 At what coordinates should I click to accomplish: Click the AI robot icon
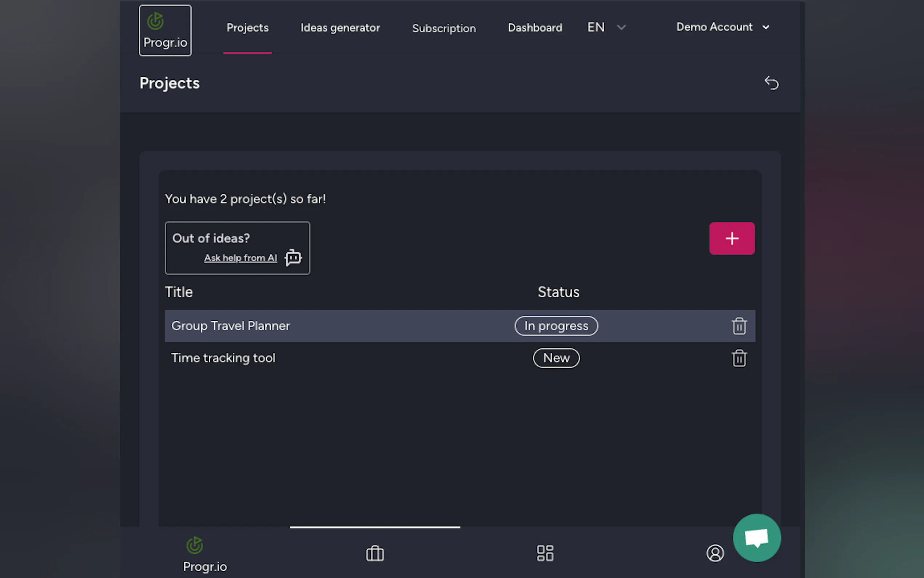tap(293, 257)
